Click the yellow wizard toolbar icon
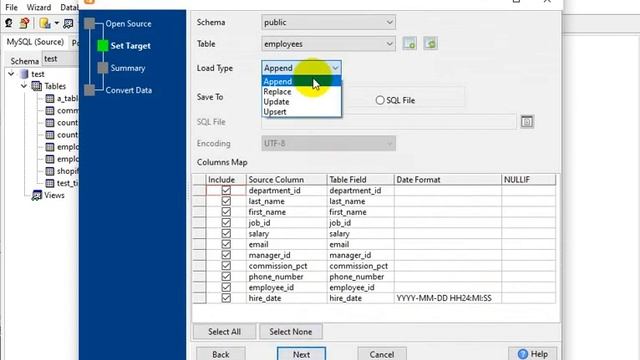The image size is (640, 360). (45, 23)
